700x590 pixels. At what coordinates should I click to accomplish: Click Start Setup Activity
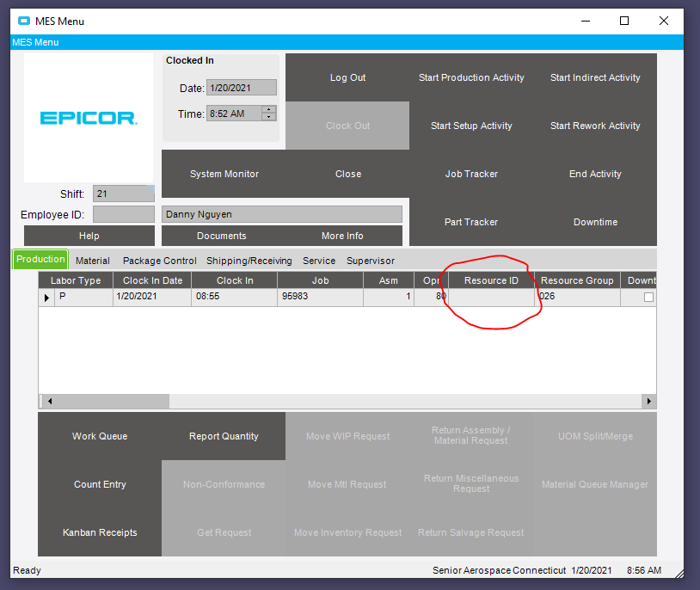point(471,126)
